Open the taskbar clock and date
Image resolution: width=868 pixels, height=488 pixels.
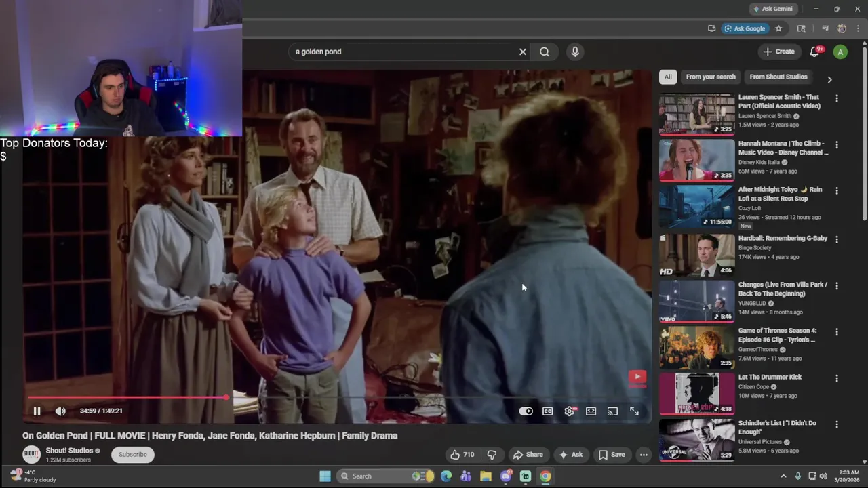[847, 476]
